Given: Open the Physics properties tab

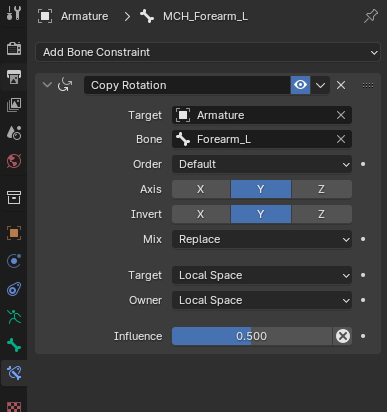Looking at the screenshot, I should (x=14, y=261).
